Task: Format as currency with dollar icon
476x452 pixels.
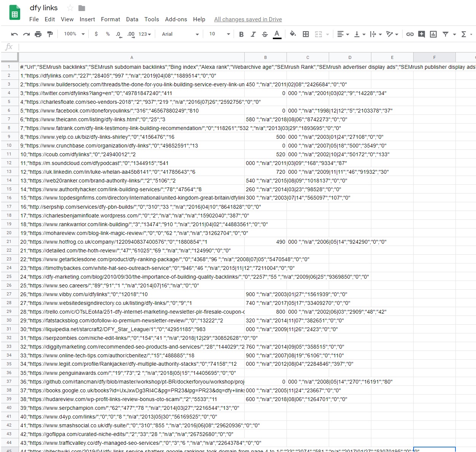Action: (x=96, y=34)
